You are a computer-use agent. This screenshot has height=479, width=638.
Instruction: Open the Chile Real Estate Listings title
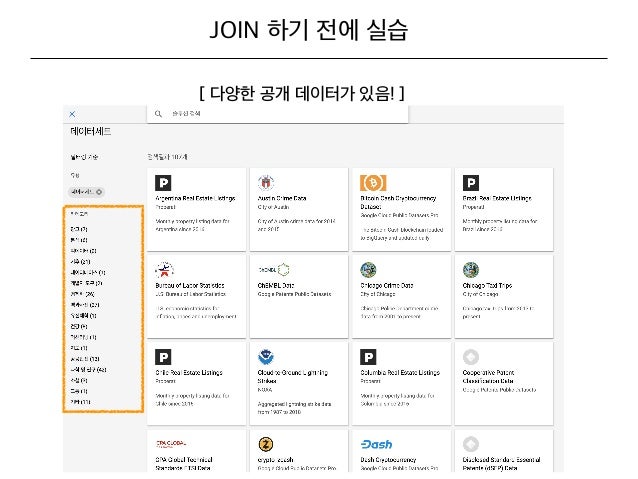(x=189, y=373)
